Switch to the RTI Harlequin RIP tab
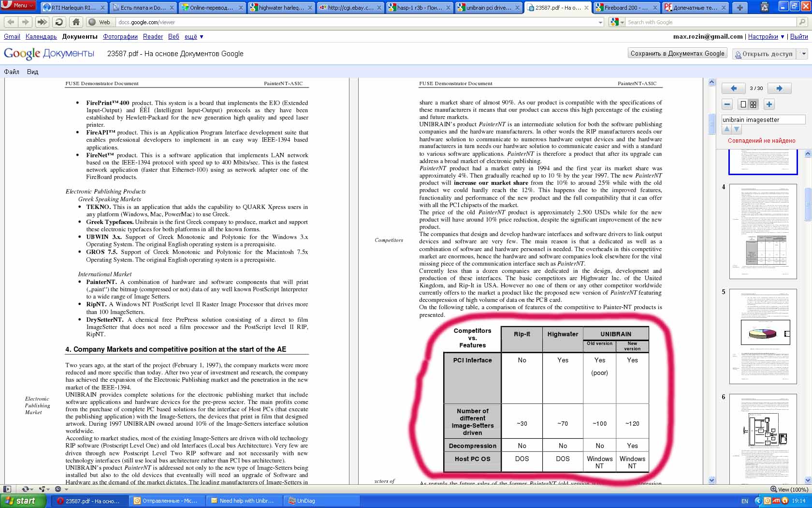 (74, 8)
